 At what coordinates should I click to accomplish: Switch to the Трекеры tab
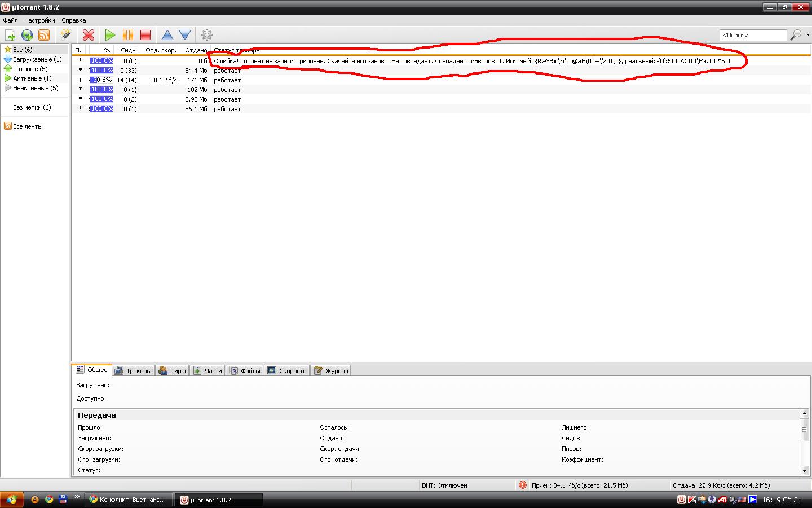[133, 370]
